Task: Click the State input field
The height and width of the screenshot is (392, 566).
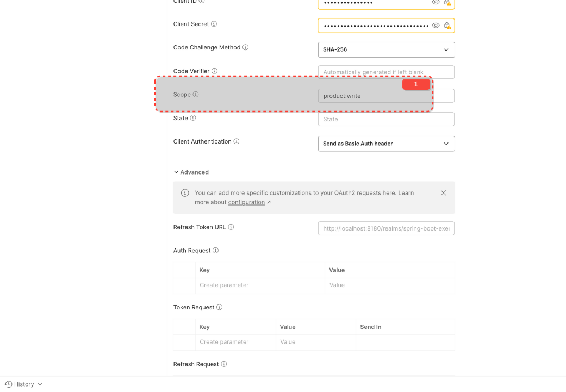Action: pyautogui.click(x=386, y=119)
